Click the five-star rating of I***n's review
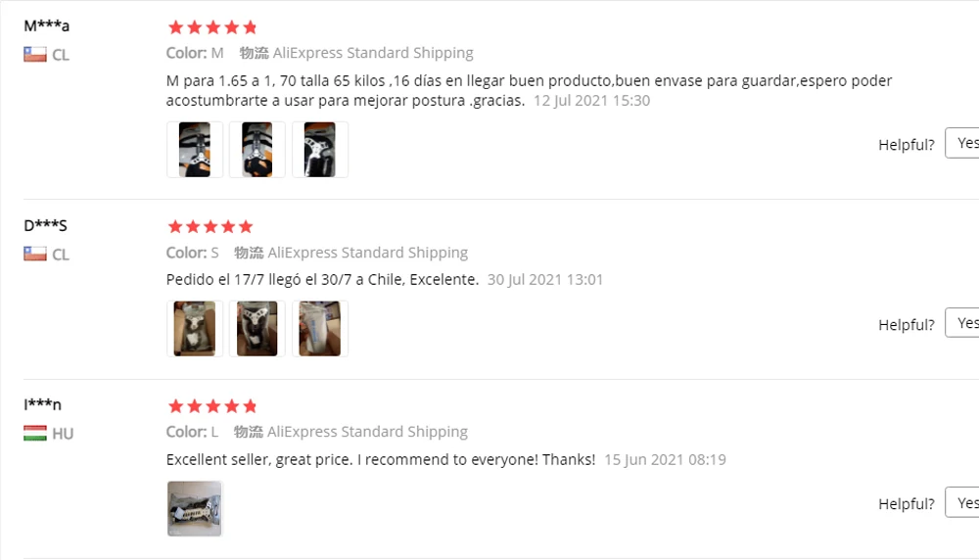 (x=212, y=405)
